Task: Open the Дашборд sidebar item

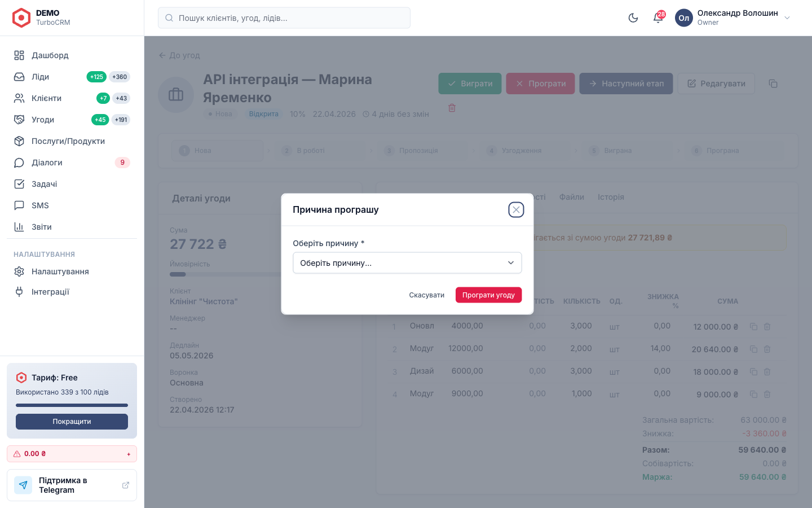Action: coord(72,55)
